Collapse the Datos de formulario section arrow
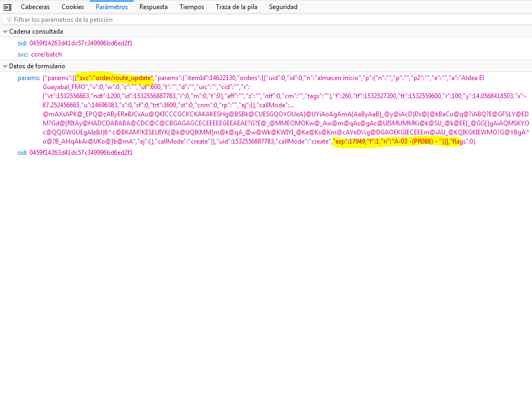532x412 pixels. (x=5, y=67)
